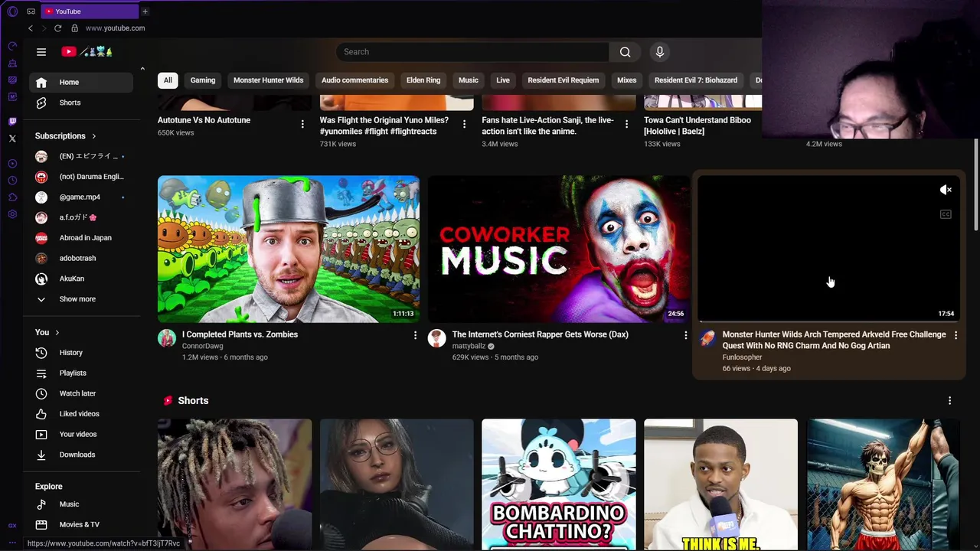
Task: Select the All filter chip
Action: tap(168, 80)
